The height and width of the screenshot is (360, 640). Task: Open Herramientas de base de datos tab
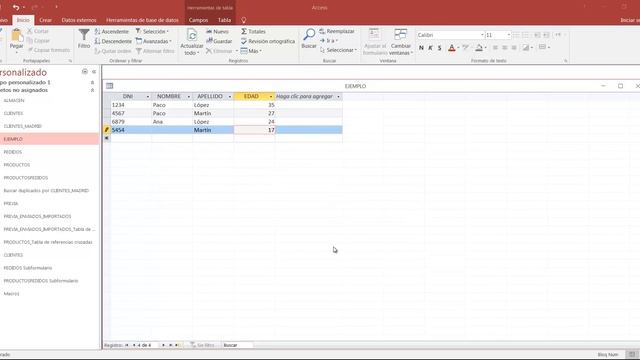[x=142, y=20]
